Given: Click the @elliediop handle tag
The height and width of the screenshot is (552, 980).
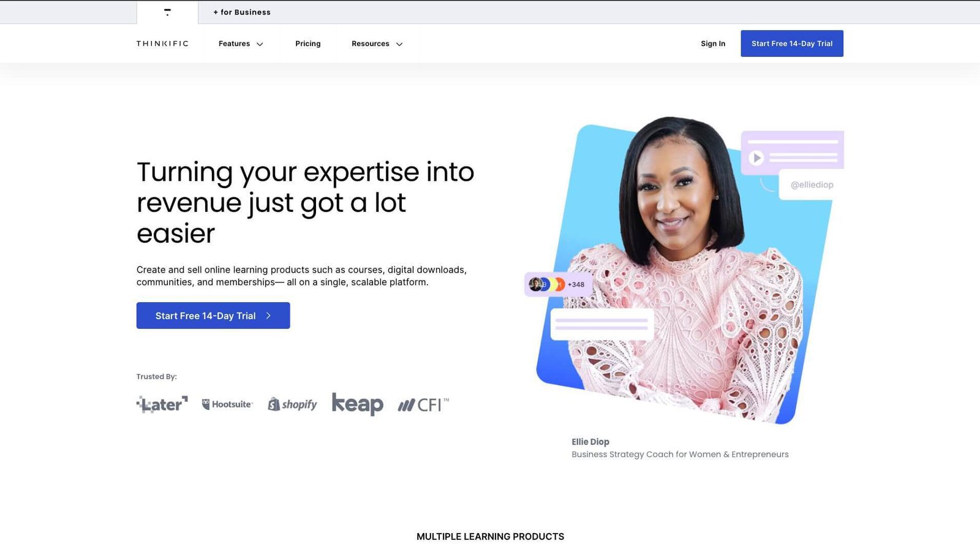Looking at the screenshot, I should pyautogui.click(x=812, y=184).
